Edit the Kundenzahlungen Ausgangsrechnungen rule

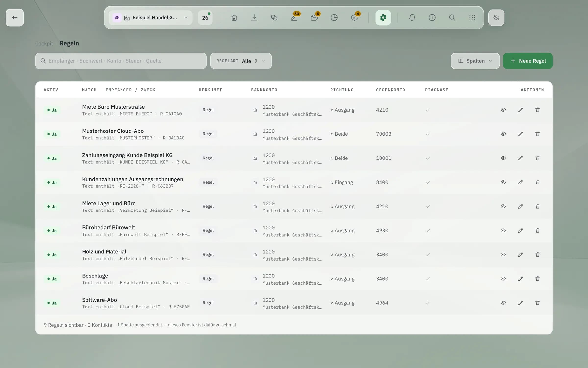(520, 182)
